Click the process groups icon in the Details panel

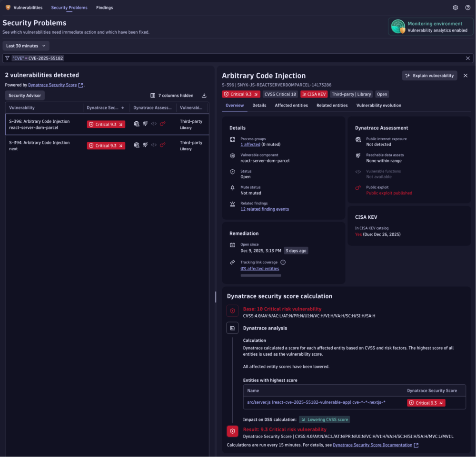click(x=232, y=140)
